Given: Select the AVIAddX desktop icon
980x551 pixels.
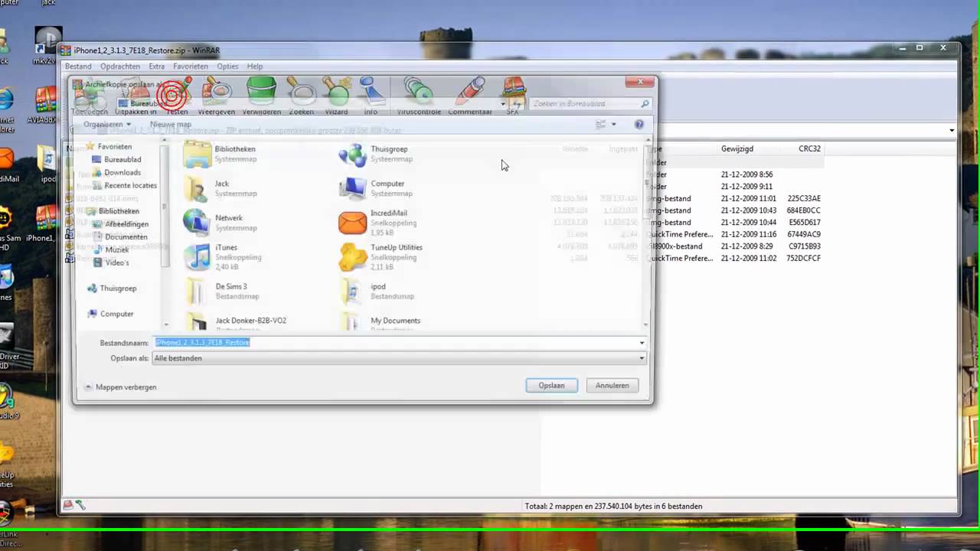Looking at the screenshot, I should pyautogui.click(x=47, y=107).
